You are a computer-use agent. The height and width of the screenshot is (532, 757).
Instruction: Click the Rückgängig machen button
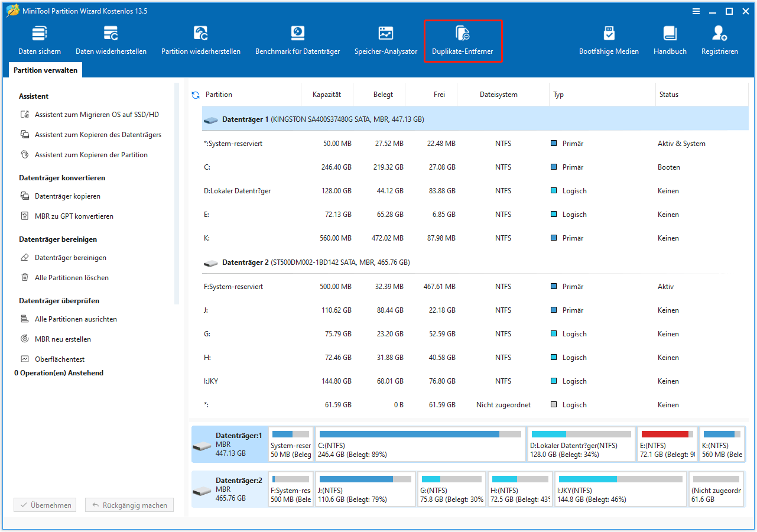coord(129,504)
